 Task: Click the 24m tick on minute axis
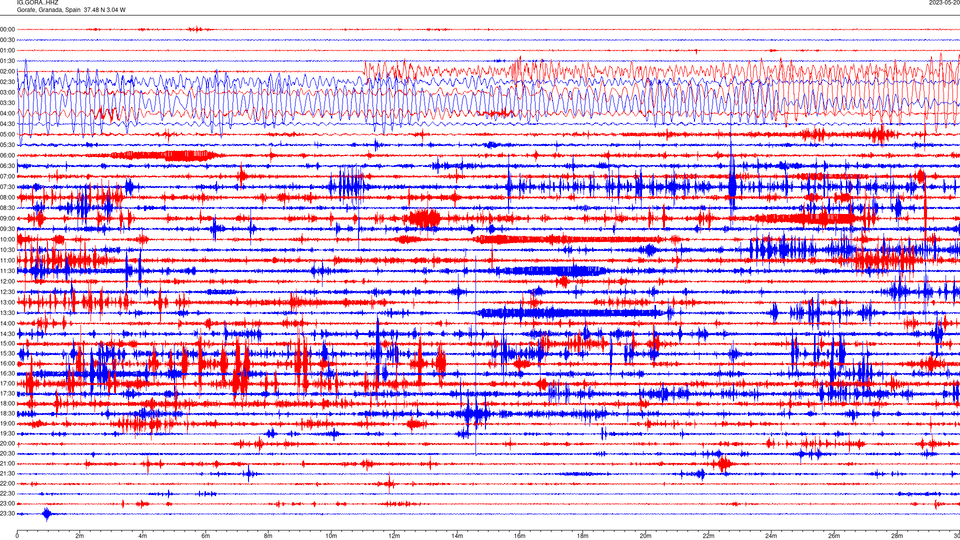click(771, 536)
